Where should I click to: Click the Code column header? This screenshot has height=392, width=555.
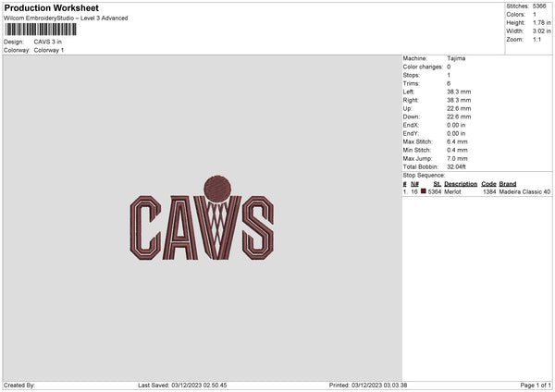tap(488, 183)
